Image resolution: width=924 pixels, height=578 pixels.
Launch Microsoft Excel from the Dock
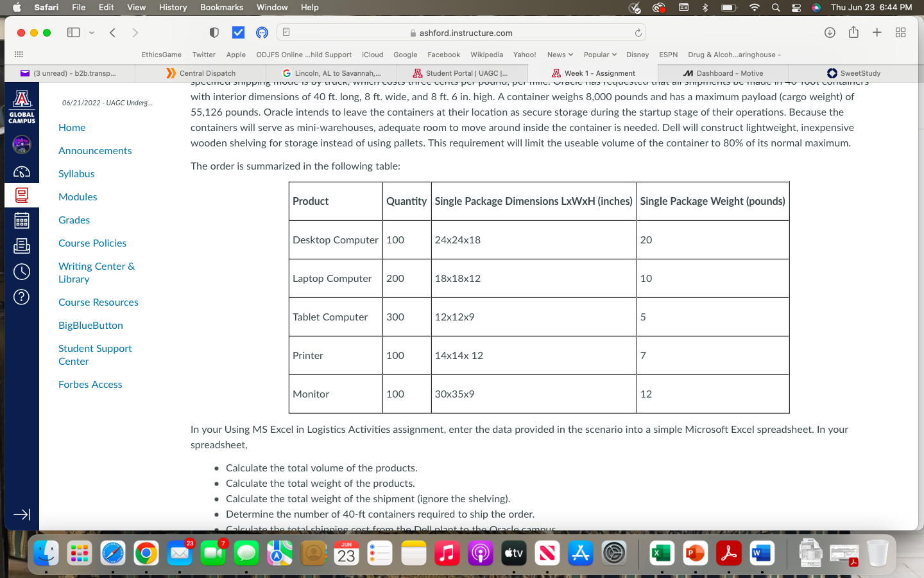click(x=662, y=552)
